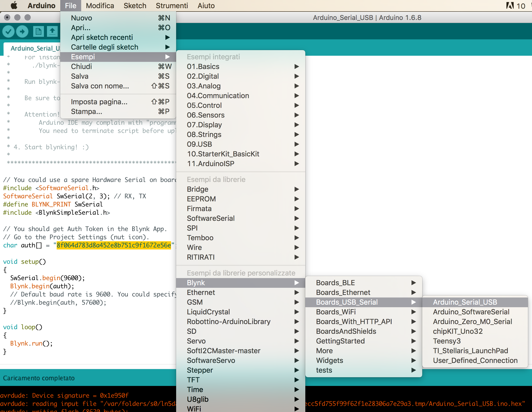532x412 pixels.
Task: Choose Salva con nome... entry
Action: [x=118, y=86]
